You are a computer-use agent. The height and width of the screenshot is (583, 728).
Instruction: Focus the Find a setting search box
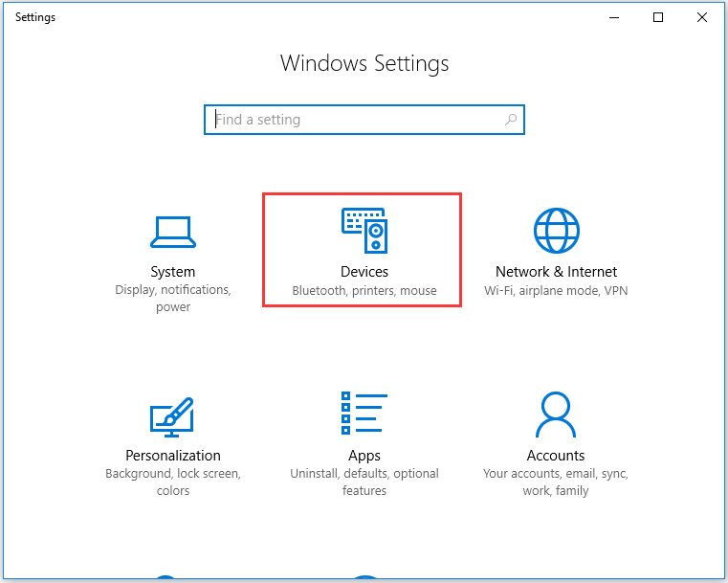click(x=364, y=120)
